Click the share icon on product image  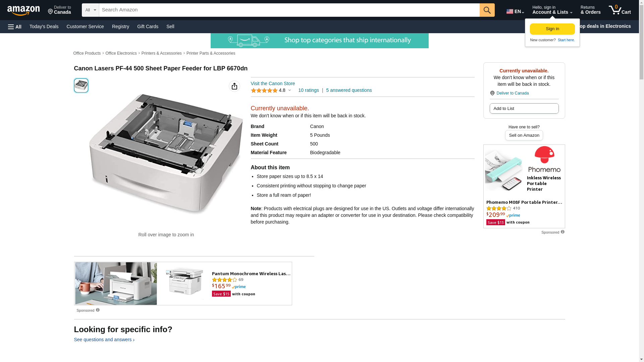coord(234,86)
